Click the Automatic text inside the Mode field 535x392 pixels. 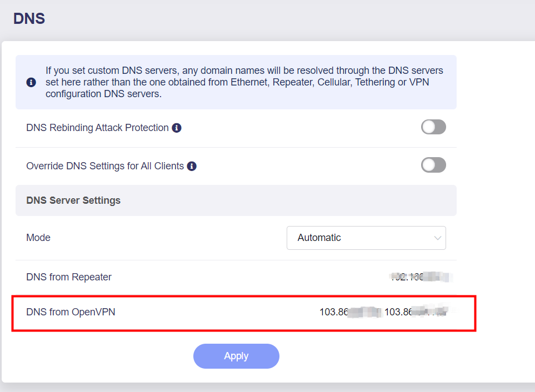pos(319,238)
